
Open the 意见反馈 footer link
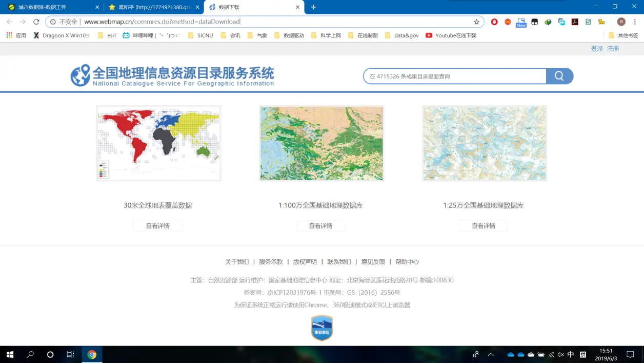373,261
